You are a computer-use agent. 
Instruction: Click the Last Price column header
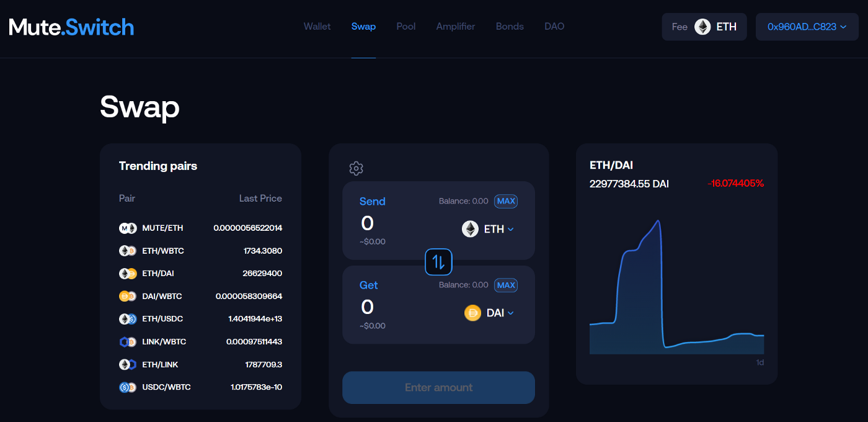pos(260,199)
